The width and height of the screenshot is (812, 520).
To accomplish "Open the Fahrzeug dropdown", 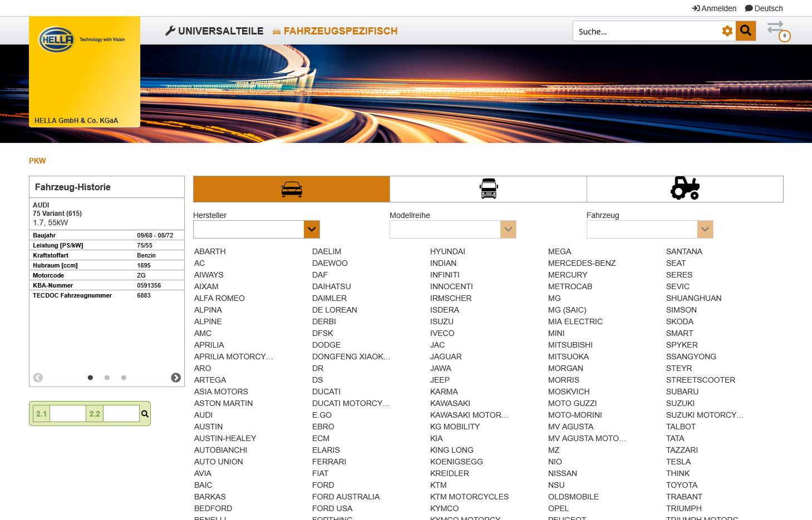I will point(705,229).
